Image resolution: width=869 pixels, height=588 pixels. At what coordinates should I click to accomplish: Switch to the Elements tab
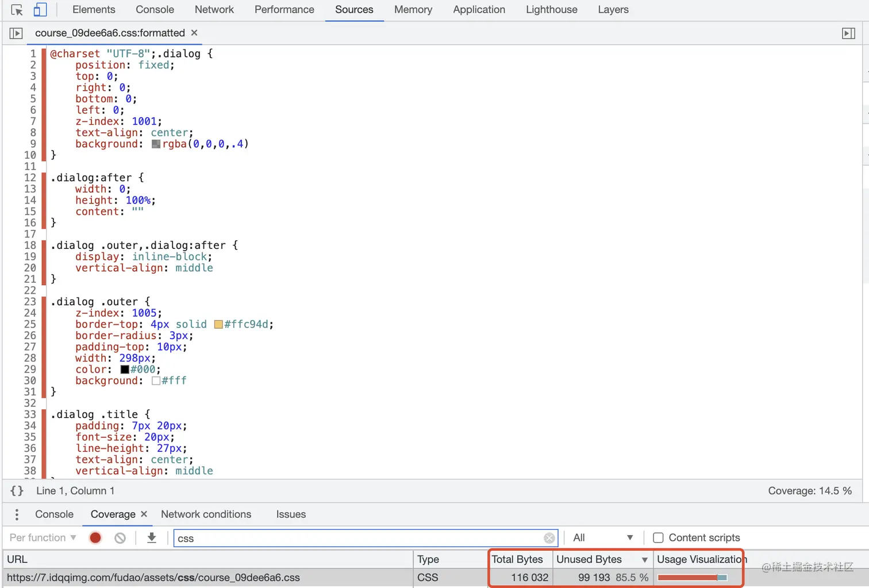tap(94, 10)
